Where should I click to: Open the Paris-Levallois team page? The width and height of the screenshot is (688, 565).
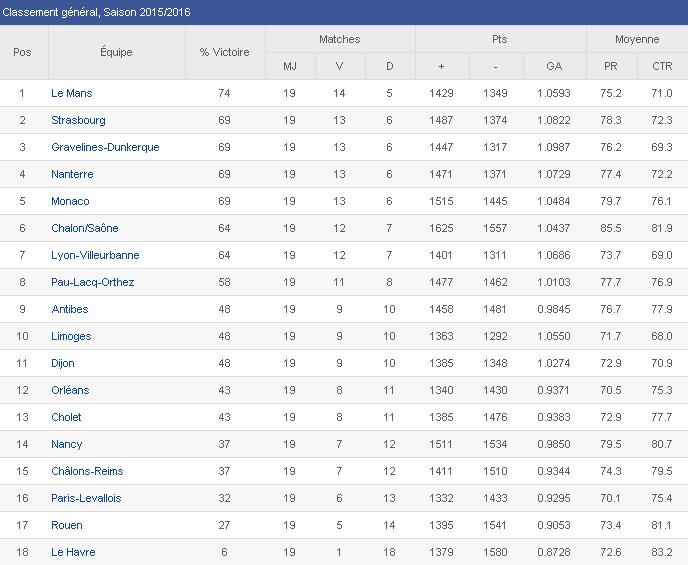pos(86,498)
